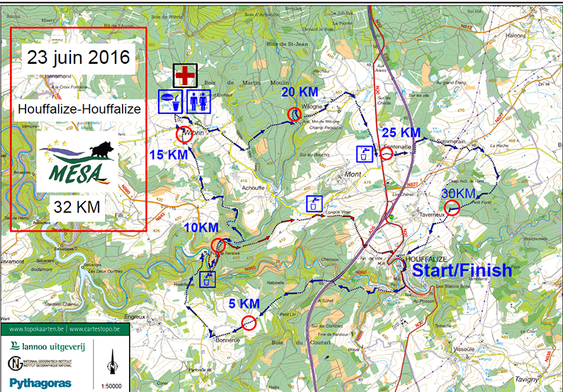Click the National Geographic Institute logo
Screen dimensions: 563x392
click(x=40, y=363)
